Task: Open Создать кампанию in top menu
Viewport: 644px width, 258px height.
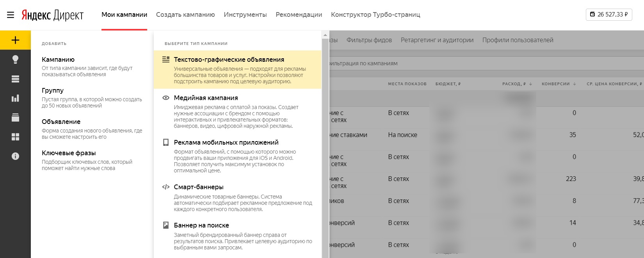Action: click(x=185, y=15)
